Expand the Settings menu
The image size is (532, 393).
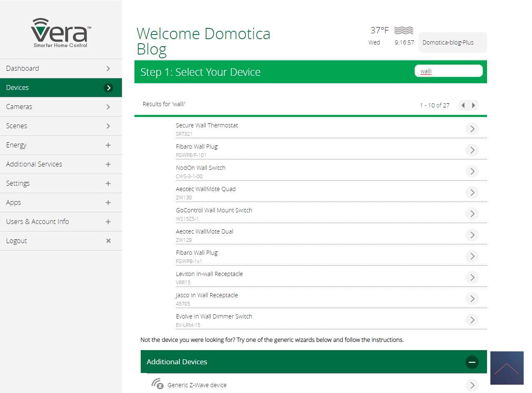108,184
